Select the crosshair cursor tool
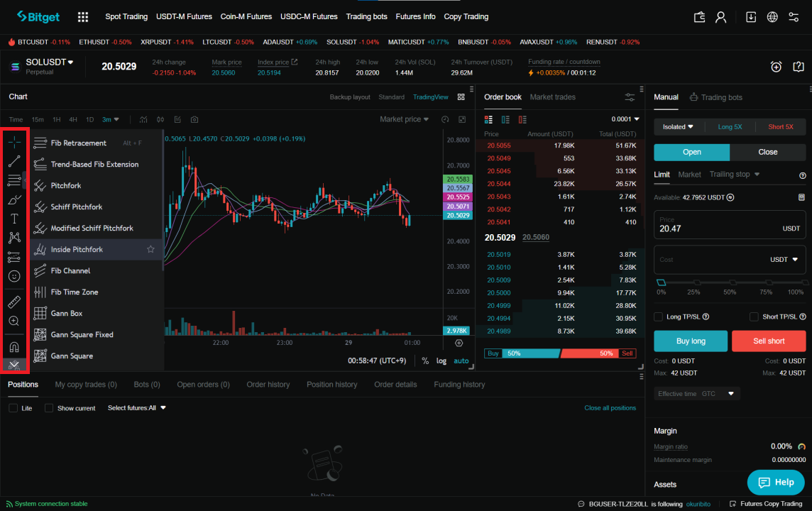 point(14,142)
